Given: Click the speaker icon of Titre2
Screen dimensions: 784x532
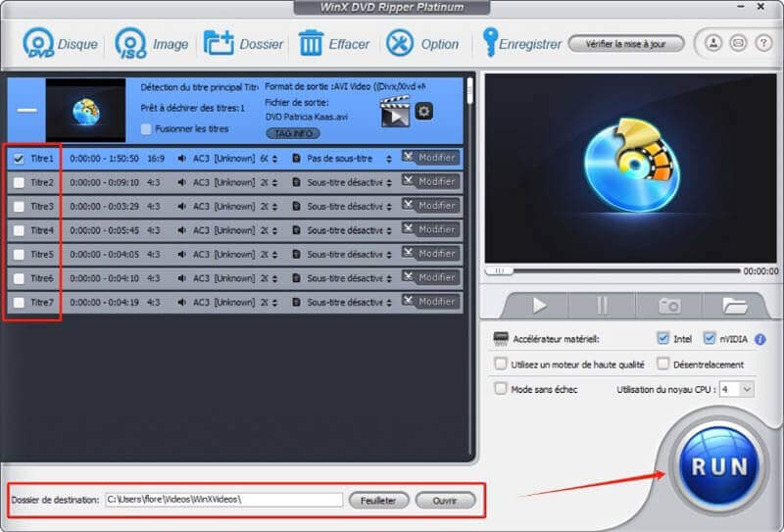Looking at the screenshot, I should [x=182, y=182].
